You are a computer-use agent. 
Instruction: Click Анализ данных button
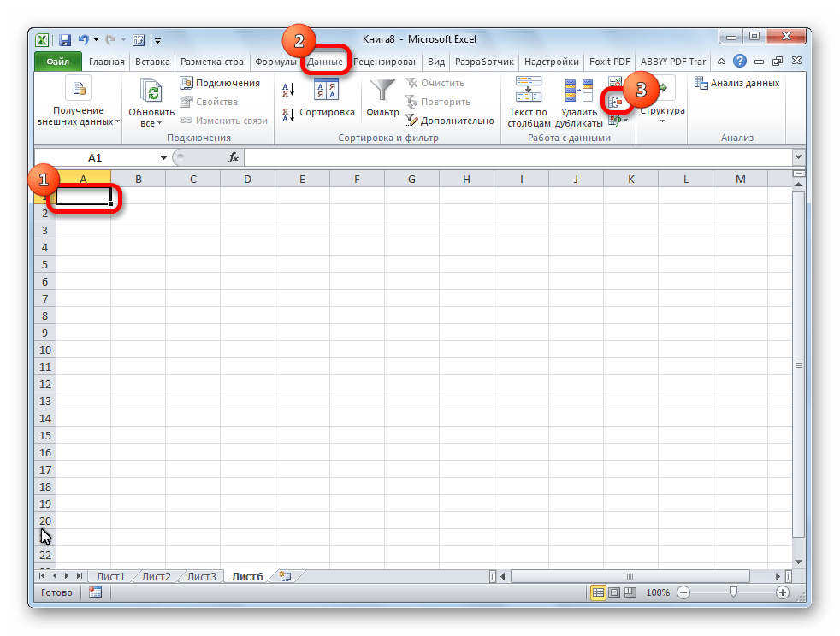pyautogui.click(x=737, y=83)
